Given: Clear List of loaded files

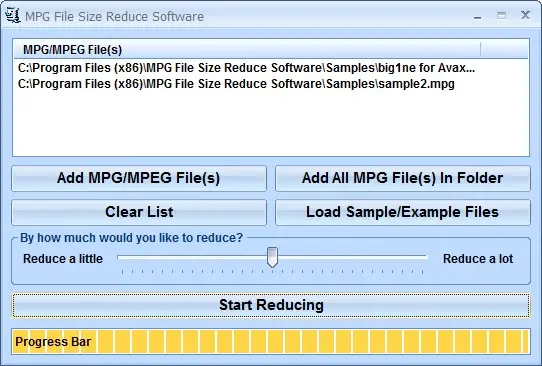Looking at the screenshot, I should (139, 212).
